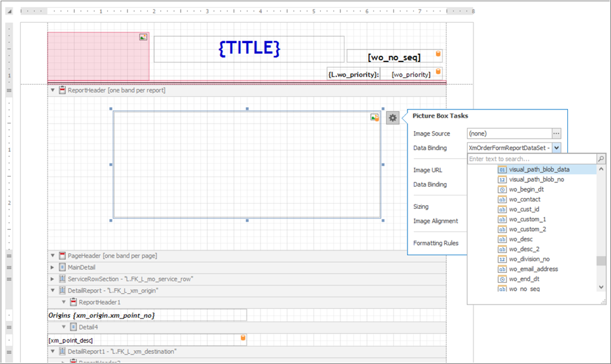Open the Data Binding dropdown arrow

click(x=556, y=148)
